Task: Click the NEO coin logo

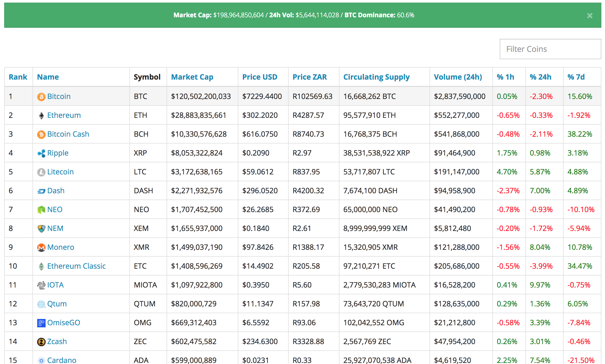Action: click(x=41, y=209)
